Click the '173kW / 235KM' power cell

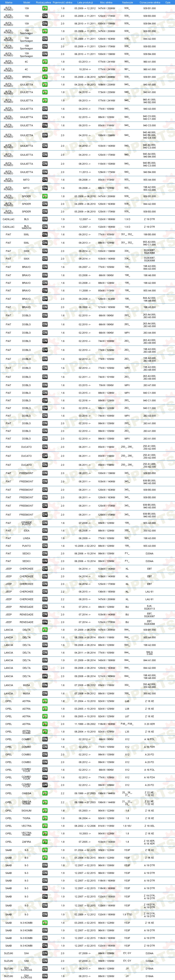[106, 92]
